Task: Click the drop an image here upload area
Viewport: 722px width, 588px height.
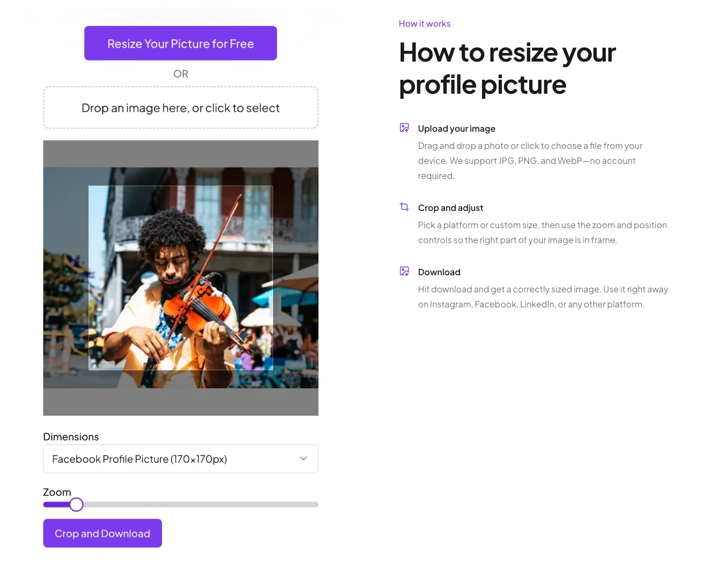Action: click(x=180, y=108)
